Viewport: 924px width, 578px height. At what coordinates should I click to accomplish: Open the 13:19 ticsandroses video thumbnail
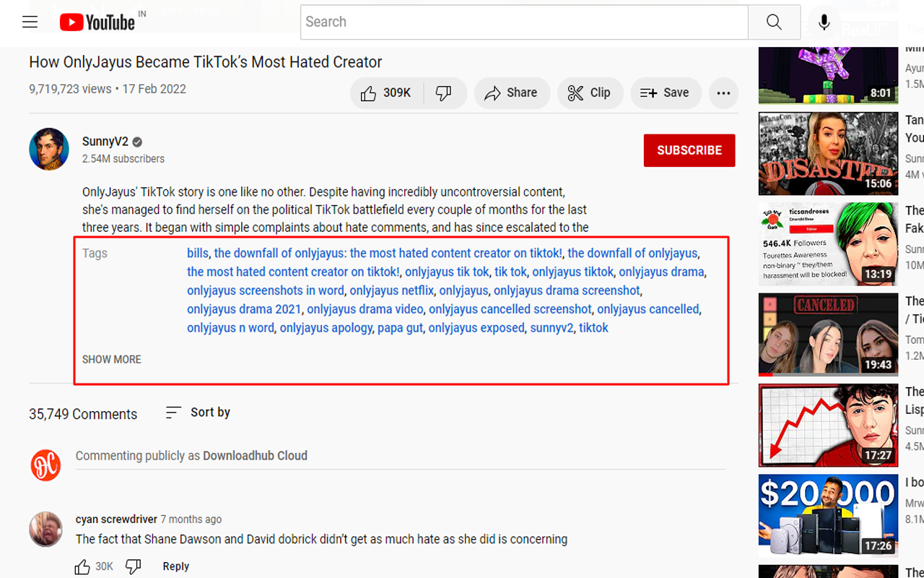coord(828,244)
